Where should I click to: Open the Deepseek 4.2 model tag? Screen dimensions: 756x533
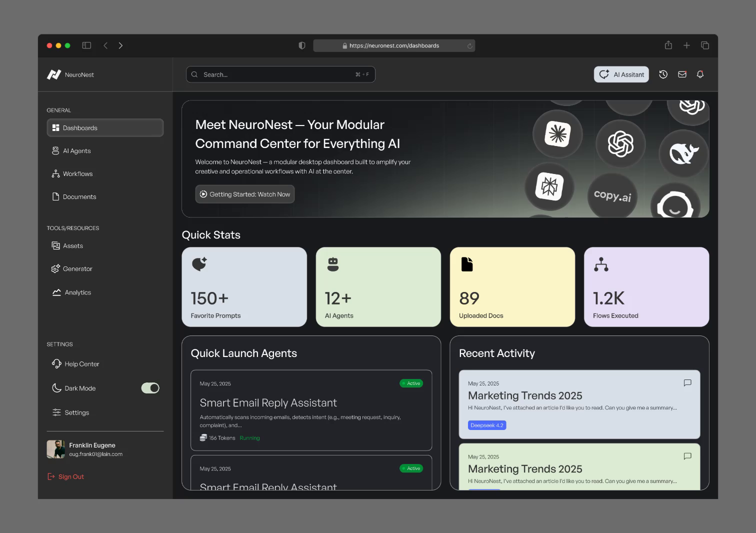tap(486, 425)
